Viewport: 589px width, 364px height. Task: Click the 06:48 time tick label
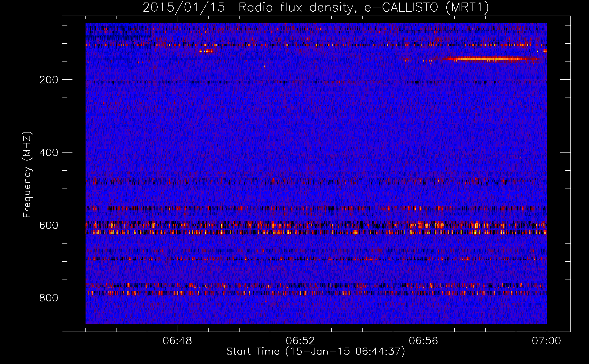point(178,341)
